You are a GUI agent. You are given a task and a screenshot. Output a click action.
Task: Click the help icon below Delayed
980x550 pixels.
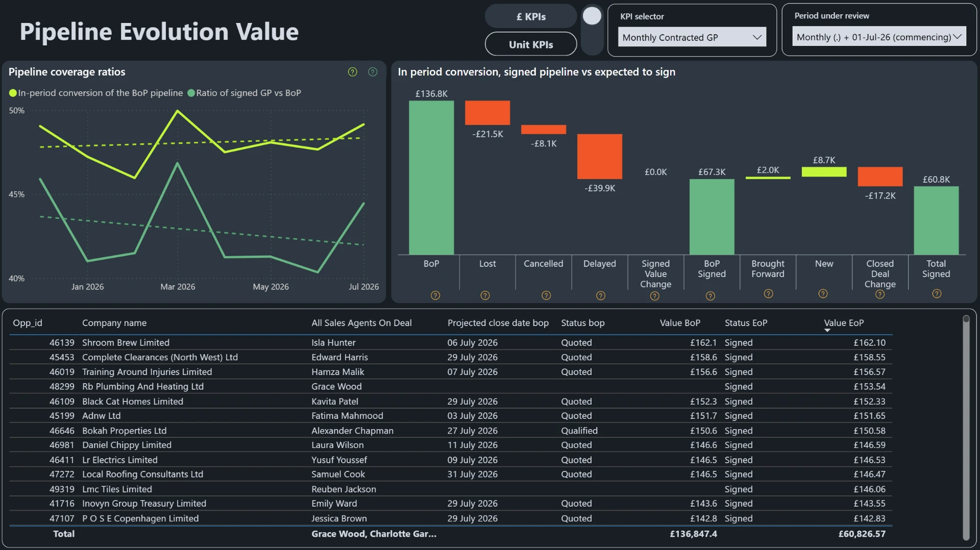point(601,295)
